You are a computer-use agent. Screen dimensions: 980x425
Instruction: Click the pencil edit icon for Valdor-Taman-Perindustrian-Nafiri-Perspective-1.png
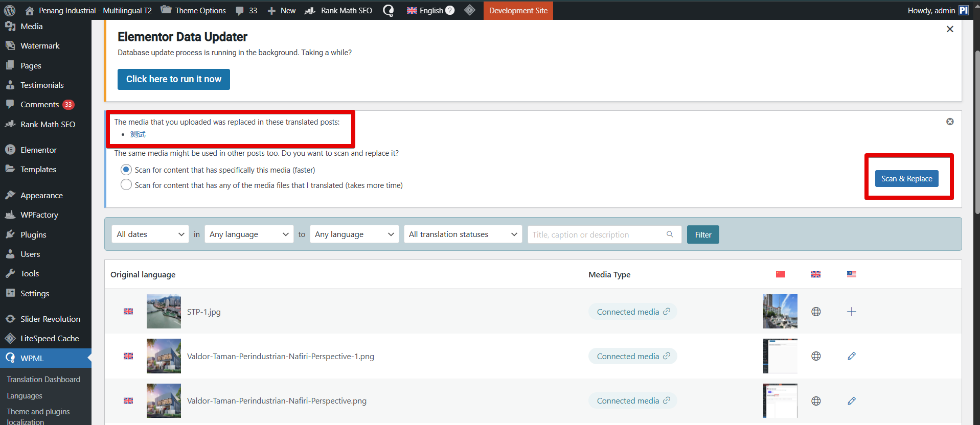click(851, 356)
